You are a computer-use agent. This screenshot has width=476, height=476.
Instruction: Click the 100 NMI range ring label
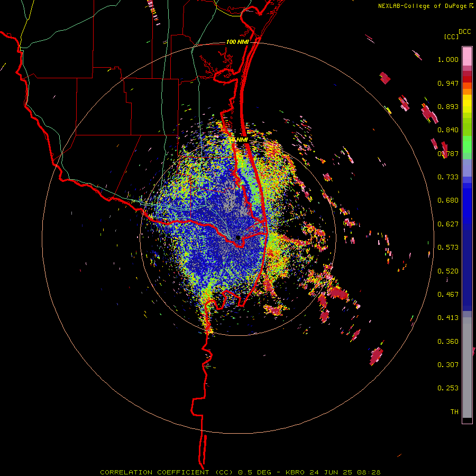pos(237,42)
